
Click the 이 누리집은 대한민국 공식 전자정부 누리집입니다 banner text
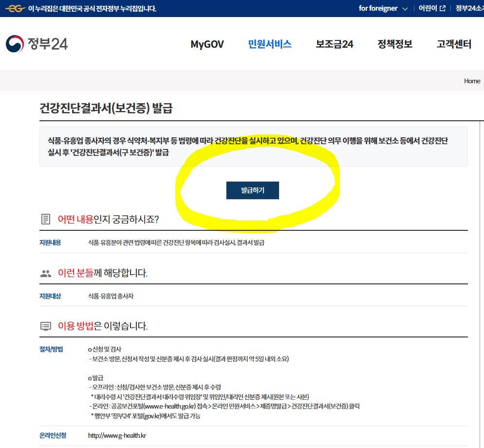(x=93, y=8)
